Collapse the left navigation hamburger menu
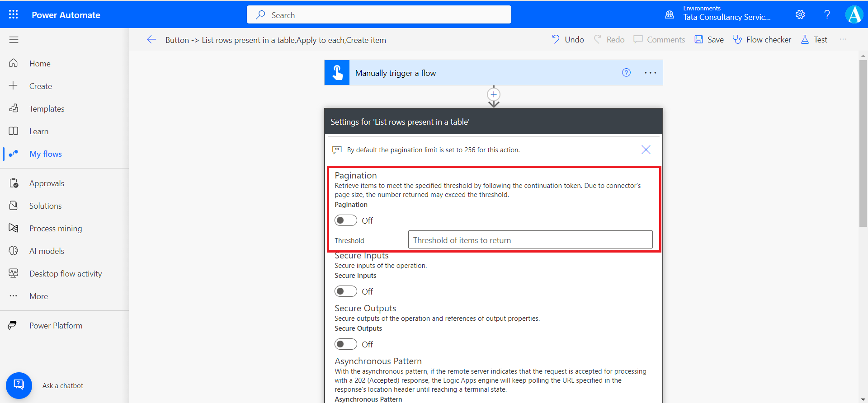Screen dimensions: 868x403 point(14,40)
